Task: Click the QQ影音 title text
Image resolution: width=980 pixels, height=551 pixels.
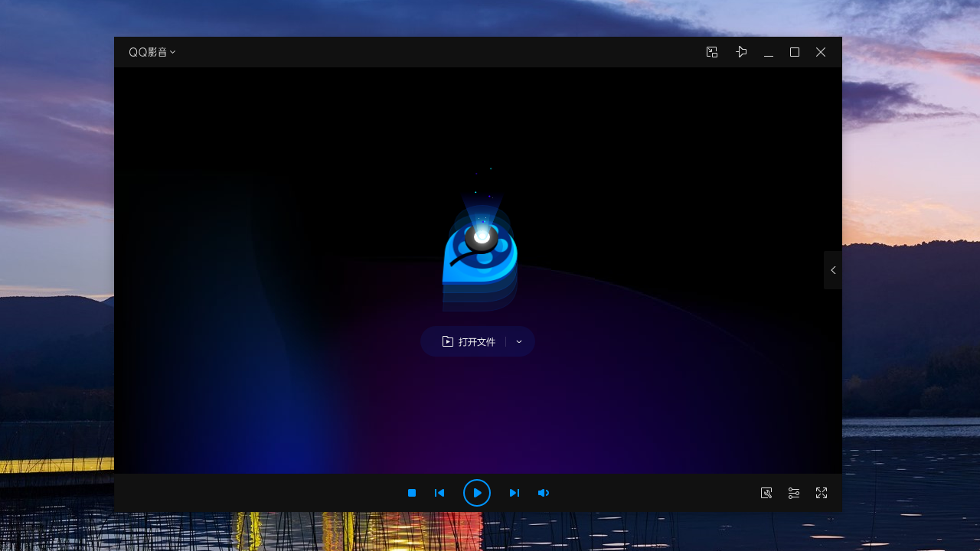Action: click(x=147, y=52)
